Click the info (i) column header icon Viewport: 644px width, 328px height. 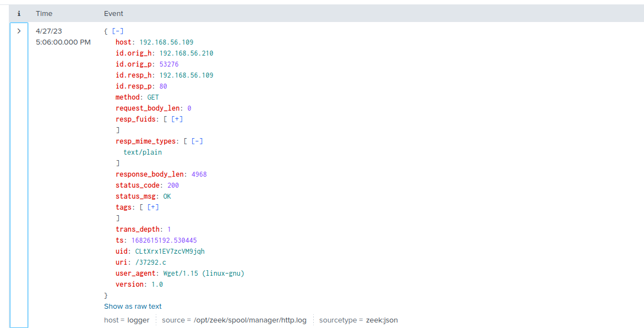tap(19, 13)
